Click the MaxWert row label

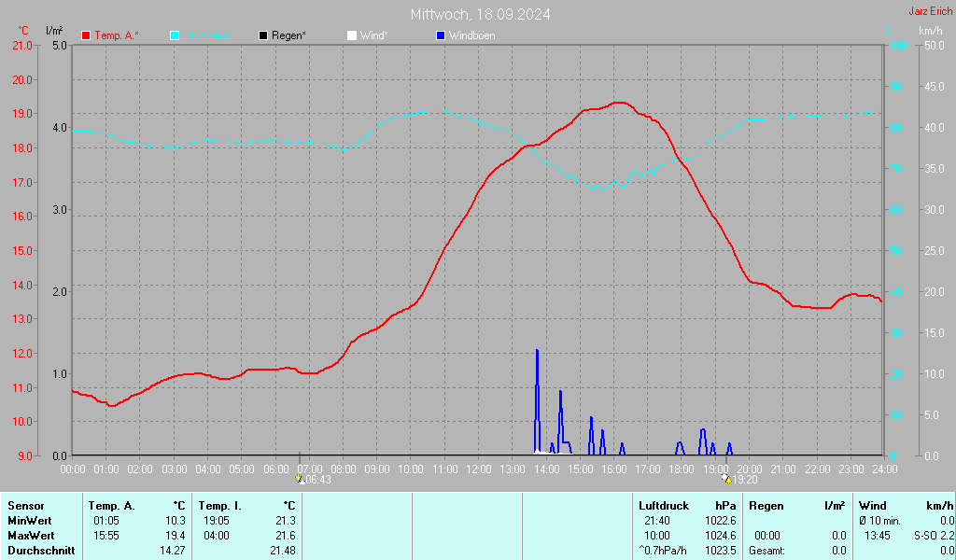[31, 536]
